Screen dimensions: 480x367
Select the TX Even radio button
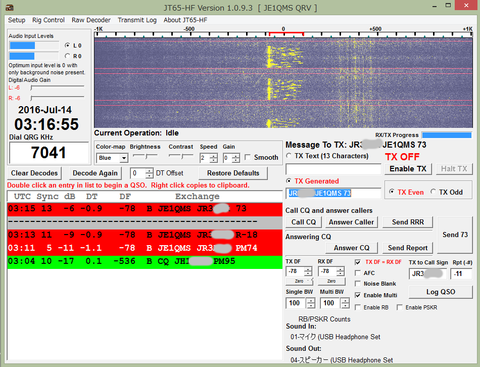tap(392, 192)
